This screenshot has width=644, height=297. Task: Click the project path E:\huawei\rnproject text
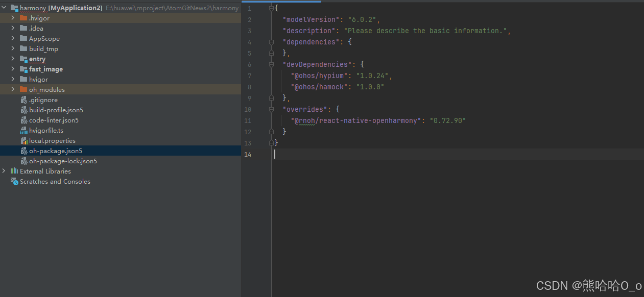(x=172, y=8)
